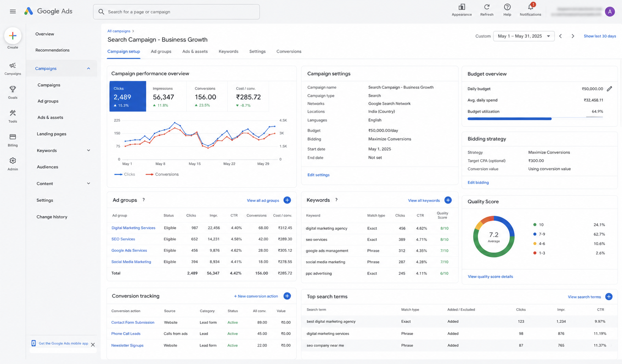The width and height of the screenshot is (622, 364).
Task: Click the Google Ads logo
Action: point(48,11)
